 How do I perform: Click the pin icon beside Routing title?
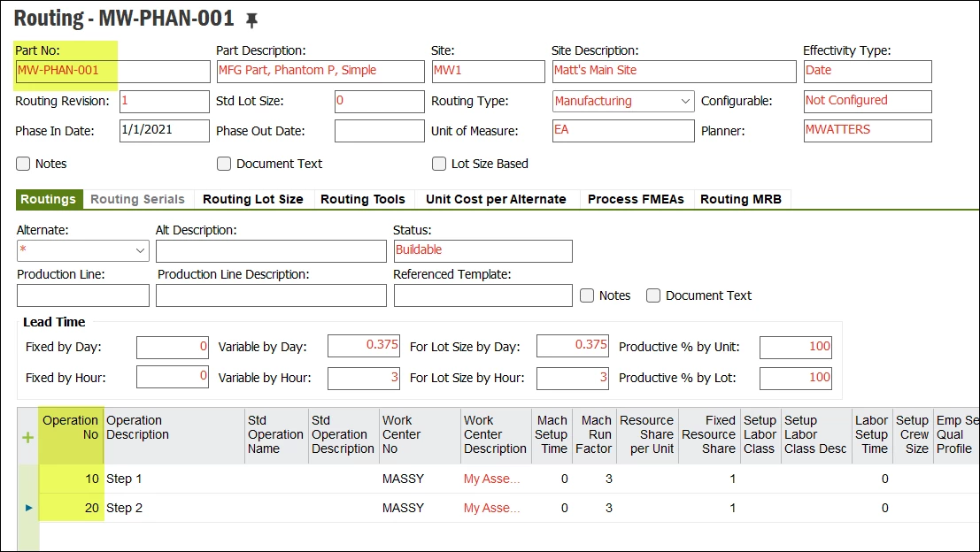251,20
